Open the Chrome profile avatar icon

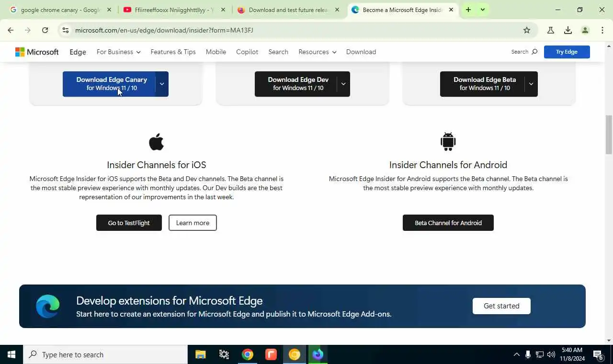coord(585,30)
